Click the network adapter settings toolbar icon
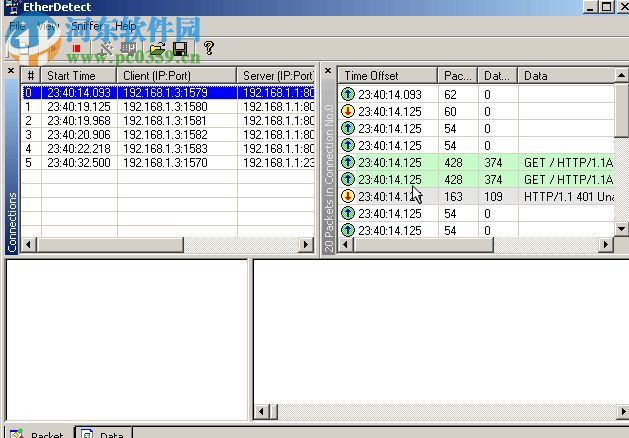This screenshot has width=629, height=438. (x=128, y=49)
